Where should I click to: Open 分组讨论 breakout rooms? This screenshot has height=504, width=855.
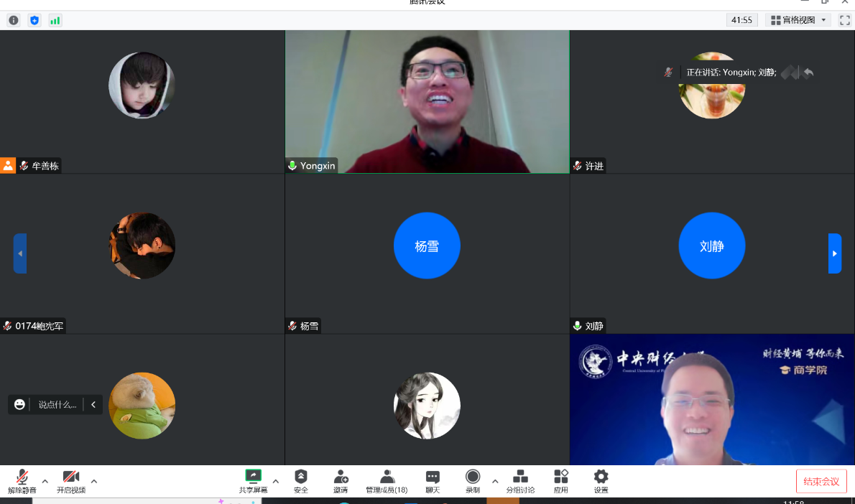point(520,480)
